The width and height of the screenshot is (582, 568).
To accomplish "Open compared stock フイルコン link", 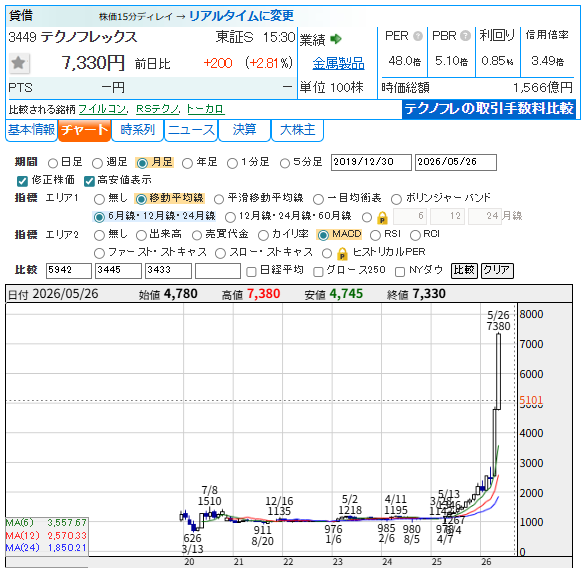I will click(102, 109).
